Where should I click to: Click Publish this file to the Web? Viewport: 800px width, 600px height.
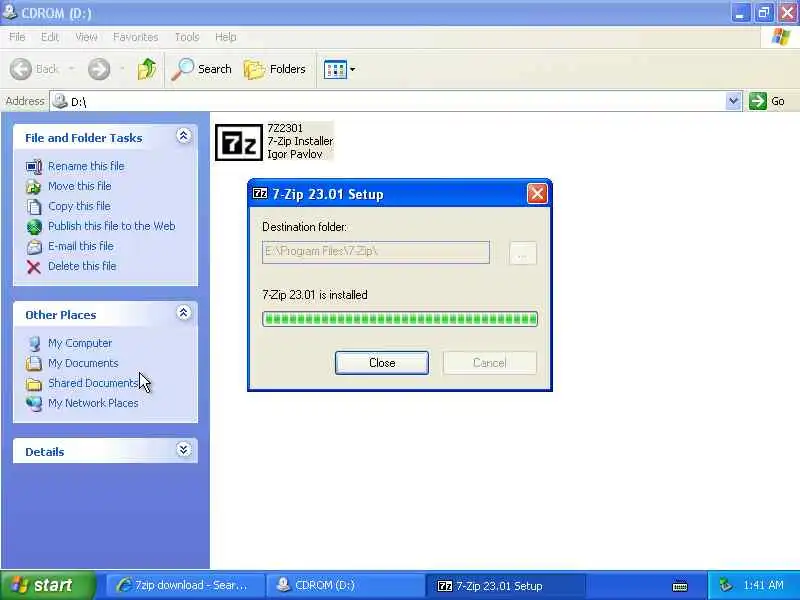(x=111, y=226)
